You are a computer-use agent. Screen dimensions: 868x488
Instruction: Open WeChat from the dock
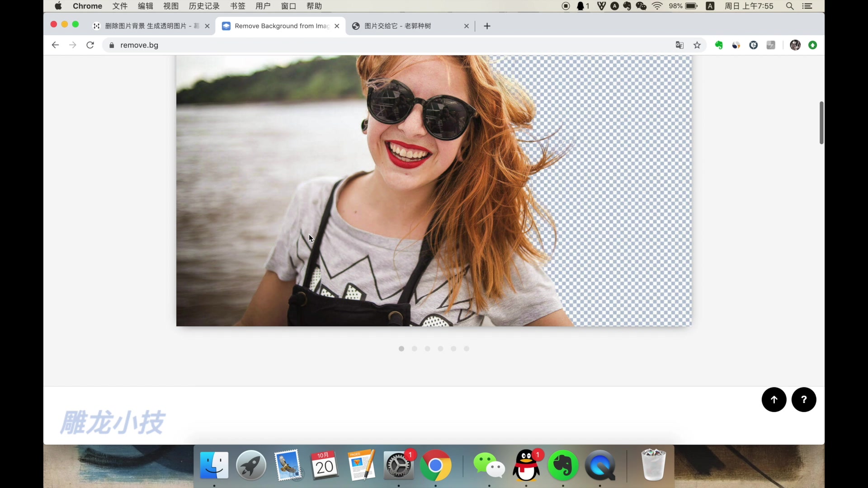click(x=489, y=466)
